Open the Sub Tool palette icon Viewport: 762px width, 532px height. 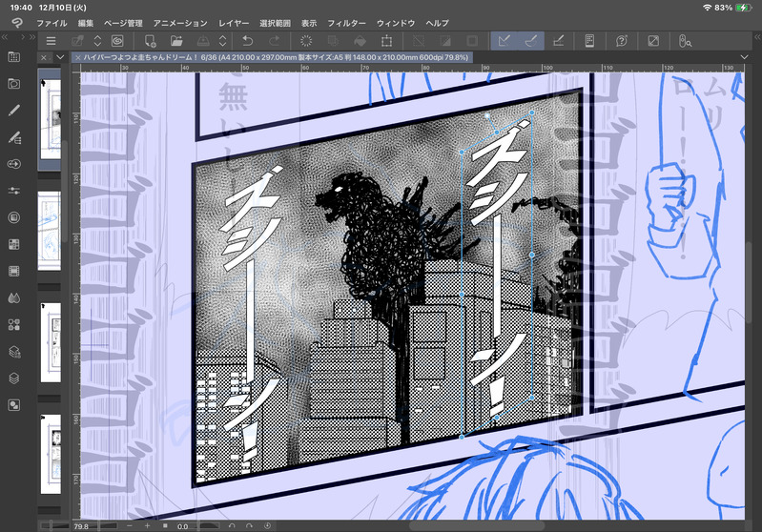pos(14,137)
